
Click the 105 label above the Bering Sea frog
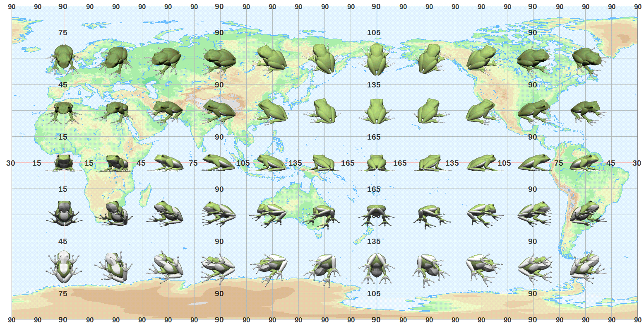[x=374, y=33]
